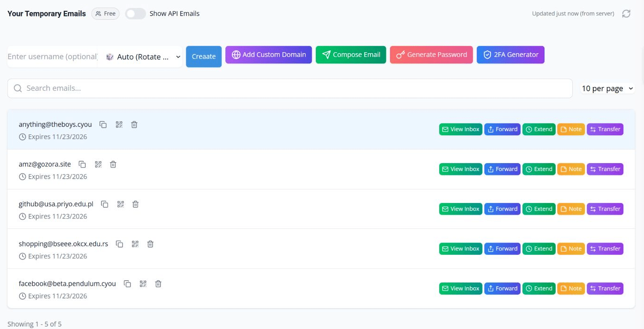The height and width of the screenshot is (329, 644).
Task: Forward anything@theboys.cyou emails
Action: coord(502,129)
